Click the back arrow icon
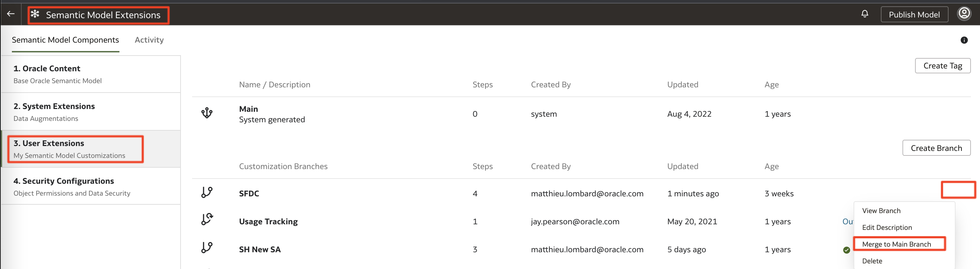This screenshot has height=269, width=980. pos(10,14)
